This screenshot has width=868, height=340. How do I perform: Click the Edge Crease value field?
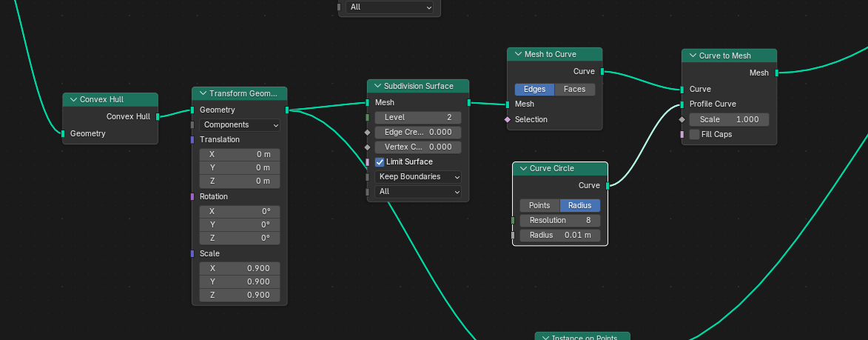[417, 133]
